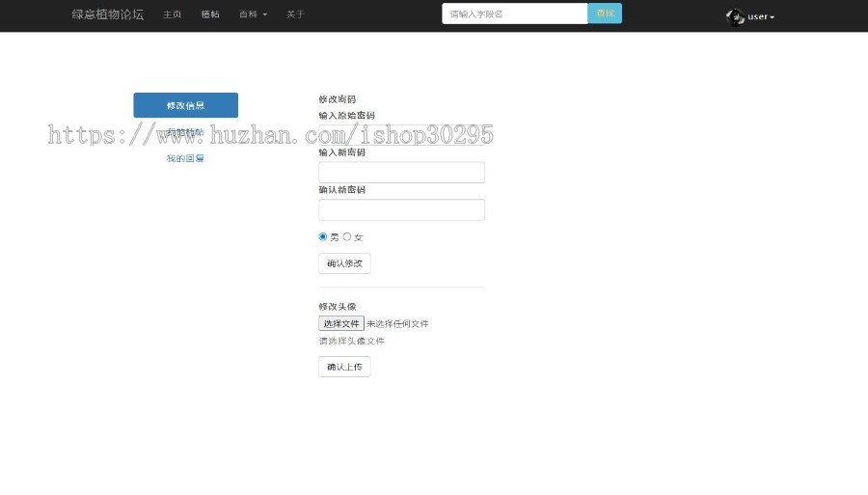The image size is (868, 495).
Task: Open the user account dropdown
Action: pos(761,16)
